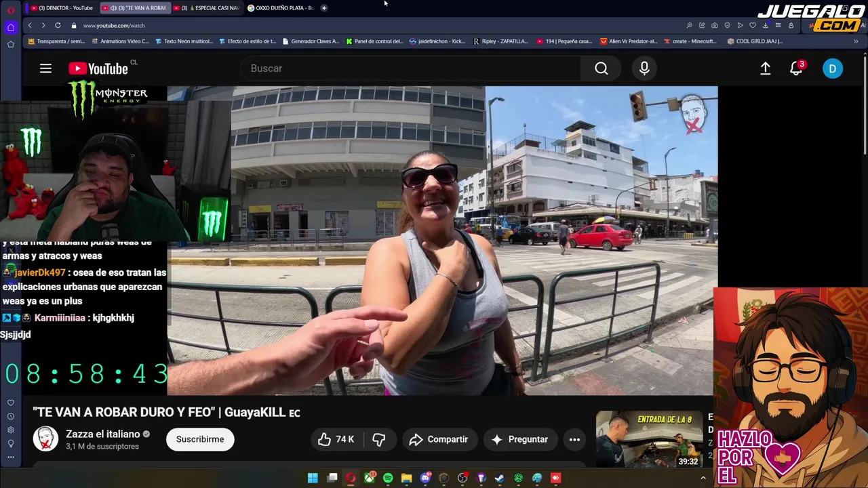The image size is (868, 488).
Task: Open the Opera sidebar heart icon
Action: (x=11, y=403)
